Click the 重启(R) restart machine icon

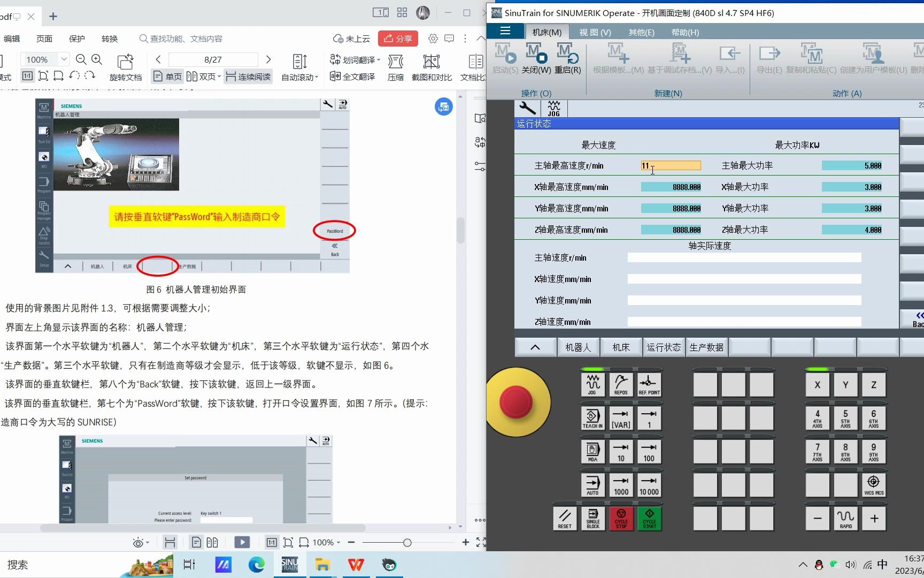[567, 58]
